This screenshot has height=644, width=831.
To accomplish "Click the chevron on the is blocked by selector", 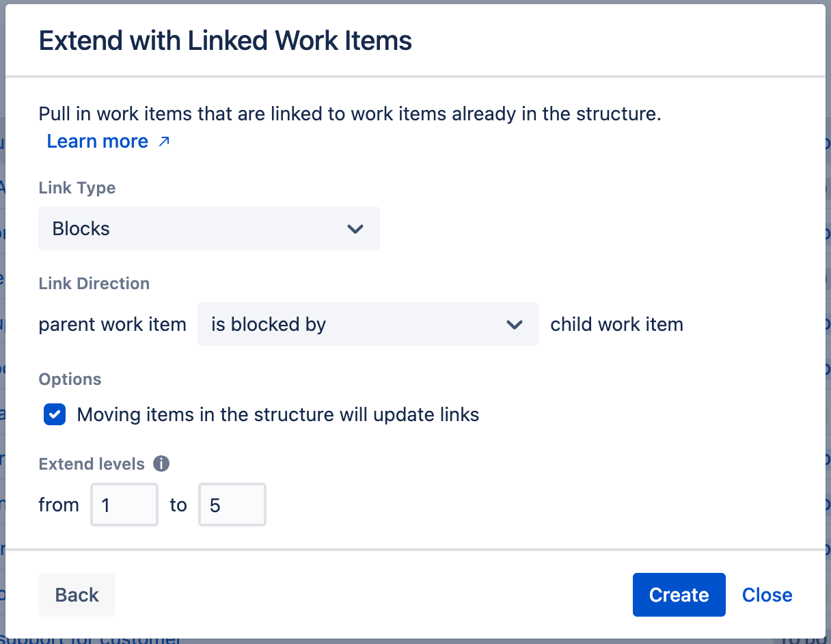I will (515, 325).
